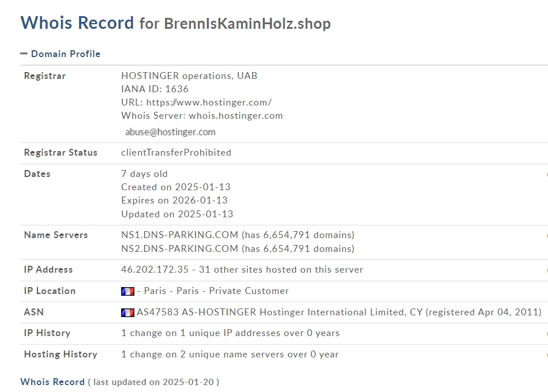Viewport: 548px width, 392px height.
Task: Click the HOSTINGER operations, UAB registrar name
Action: [189, 76]
